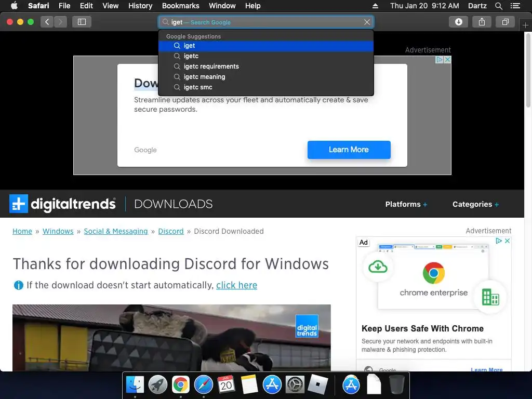The width and height of the screenshot is (532, 399).
Task: Show Safari downloads with the download arrow button
Action: click(x=458, y=22)
